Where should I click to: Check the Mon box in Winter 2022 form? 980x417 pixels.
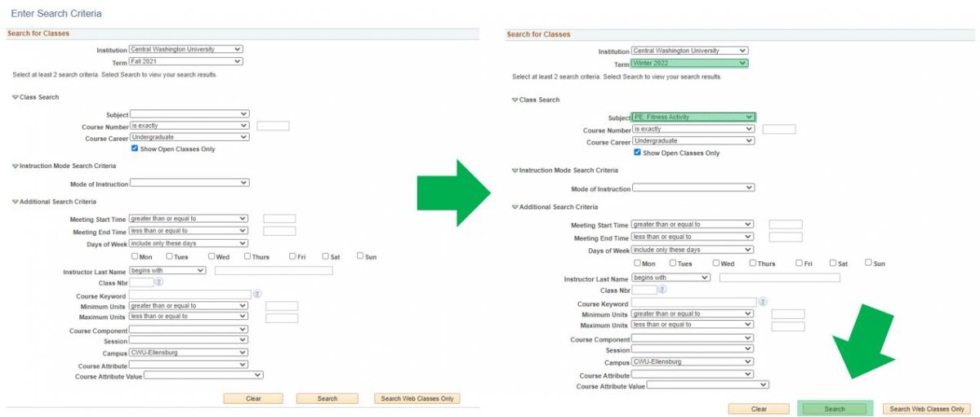tap(638, 263)
